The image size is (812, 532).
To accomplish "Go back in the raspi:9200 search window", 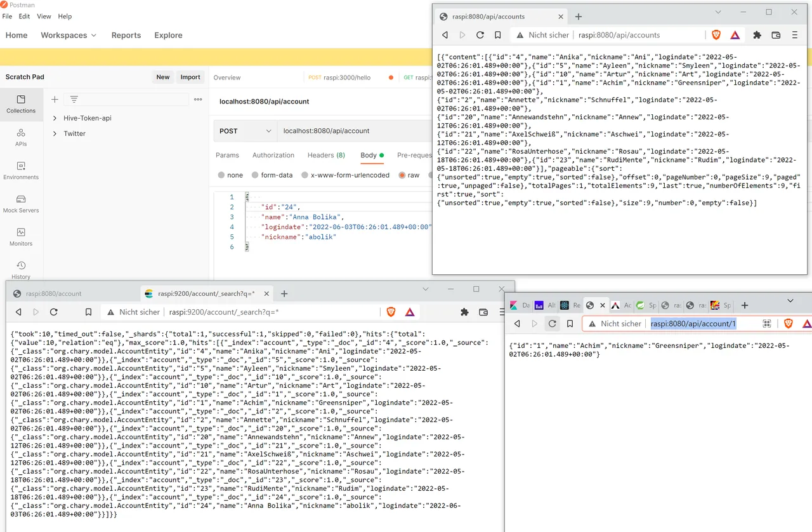I will pos(18,312).
